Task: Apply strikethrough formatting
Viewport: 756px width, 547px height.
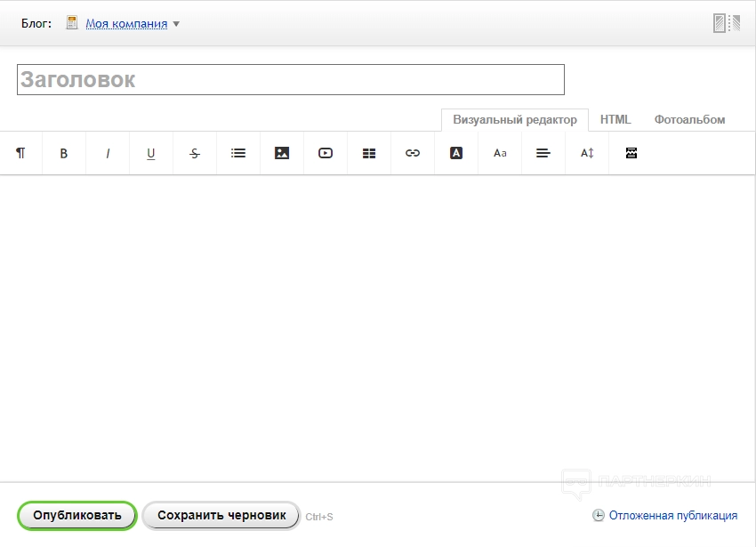Action: point(195,153)
